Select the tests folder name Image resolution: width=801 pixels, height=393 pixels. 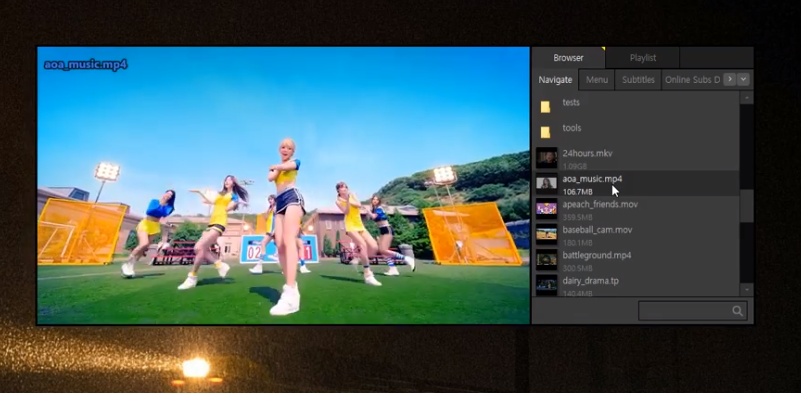pos(571,102)
